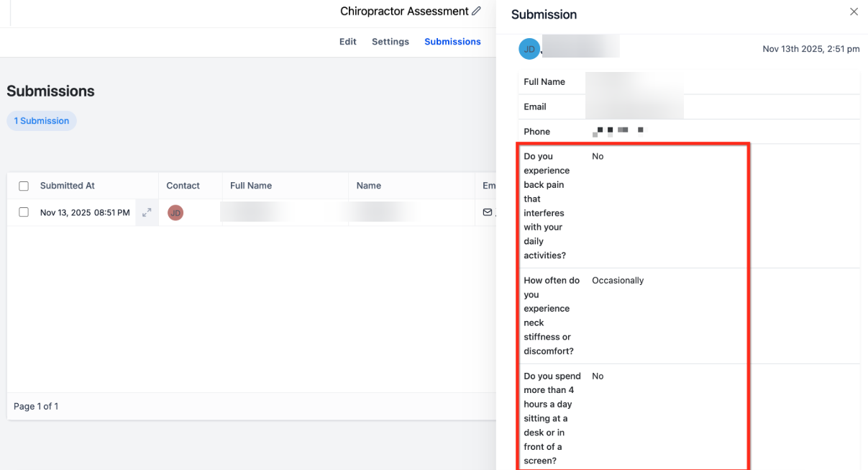Viewport: 868px width, 470px height.
Task: Click the Full Name column header
Action: click(251, 186)
